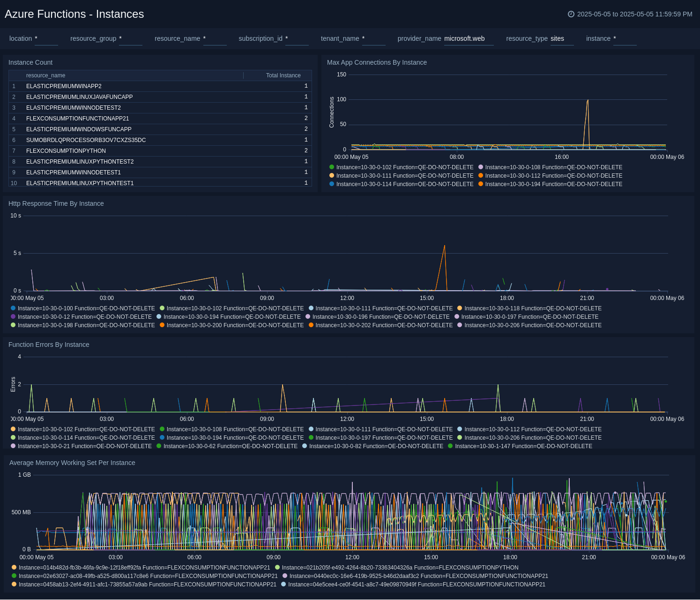The image size is (700, 600).
Task: Click 10-30-0-196 legend entry in Http Response Time
Action: point(378,317)
